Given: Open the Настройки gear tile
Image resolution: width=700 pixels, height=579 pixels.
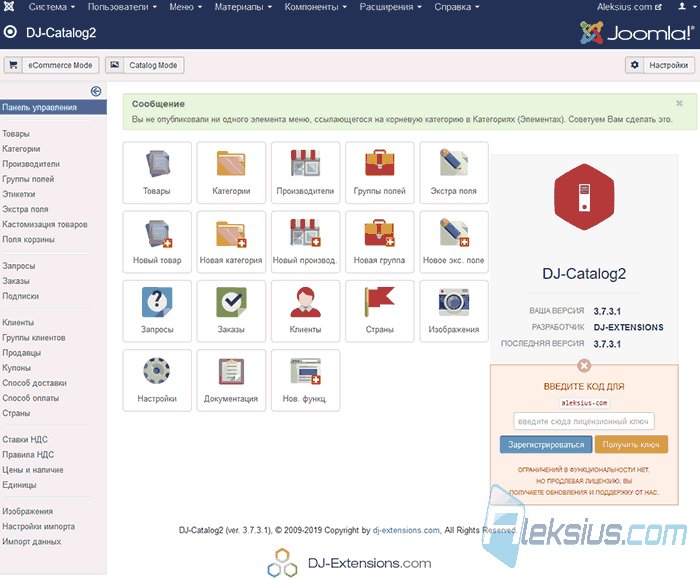Looking at the screenshot, I should pos(157,380).
